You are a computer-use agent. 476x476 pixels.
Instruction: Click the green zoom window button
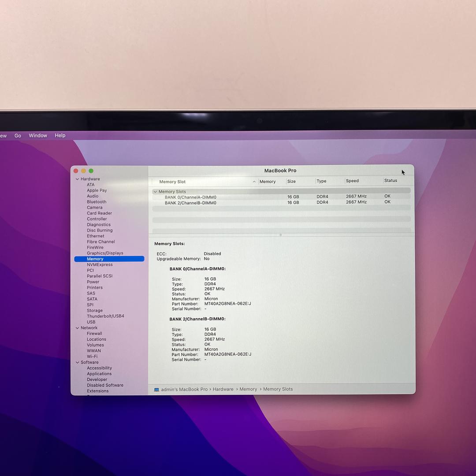[91, 171]
